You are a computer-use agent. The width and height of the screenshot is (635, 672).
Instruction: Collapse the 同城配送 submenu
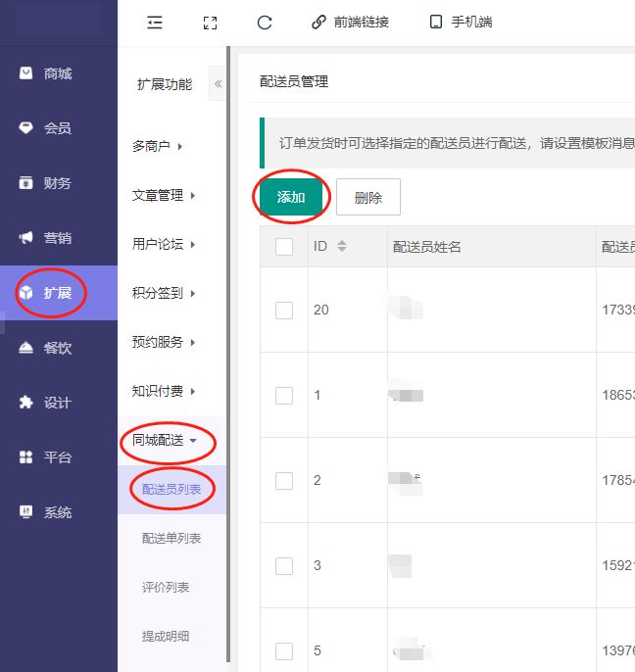(165, 440)
